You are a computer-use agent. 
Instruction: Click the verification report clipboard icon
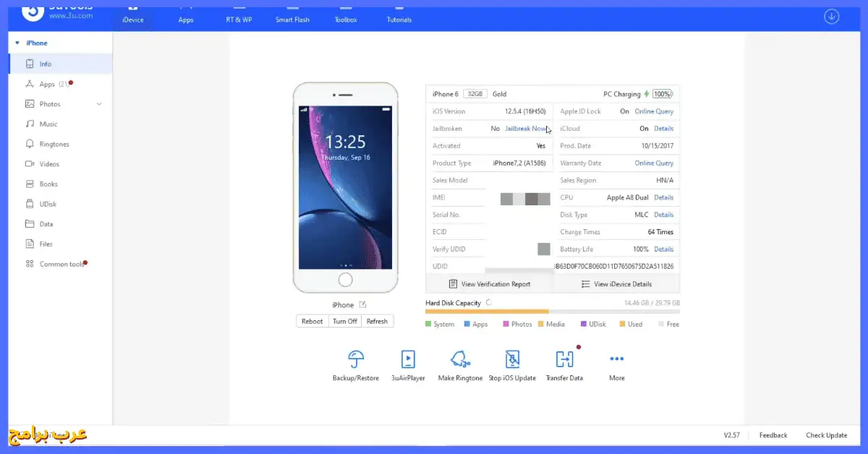click(x=453, y=284)
